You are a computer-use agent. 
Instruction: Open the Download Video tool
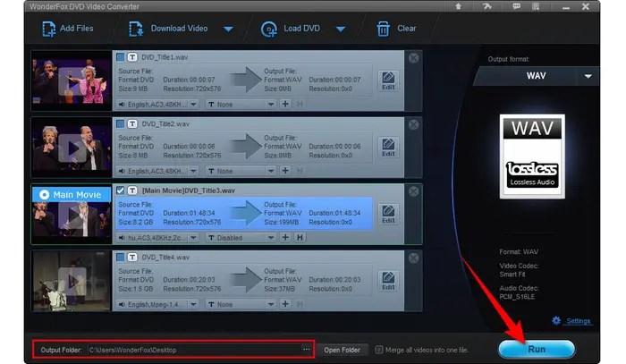tap(168, 29)
